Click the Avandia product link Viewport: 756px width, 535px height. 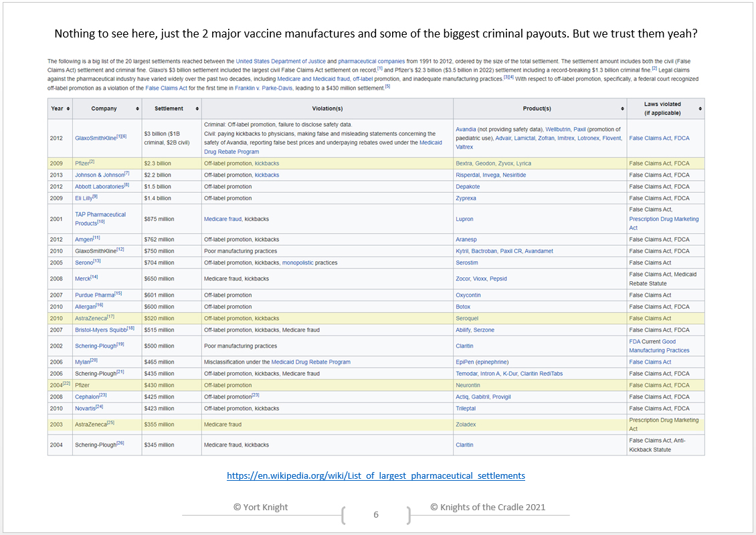pyautogui.click(x=466, y=129)
